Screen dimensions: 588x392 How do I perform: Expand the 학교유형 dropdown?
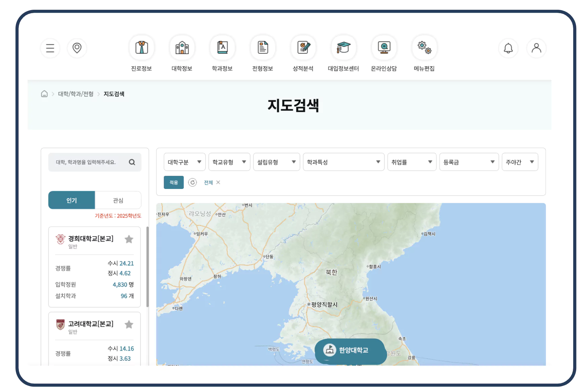229,162
